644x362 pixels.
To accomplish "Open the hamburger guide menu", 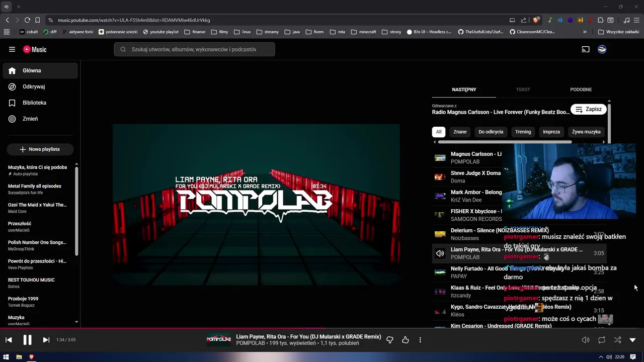I will point(12,49).
